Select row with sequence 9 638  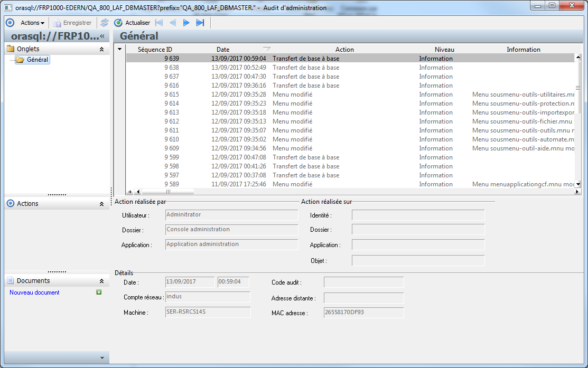(350, 68)
